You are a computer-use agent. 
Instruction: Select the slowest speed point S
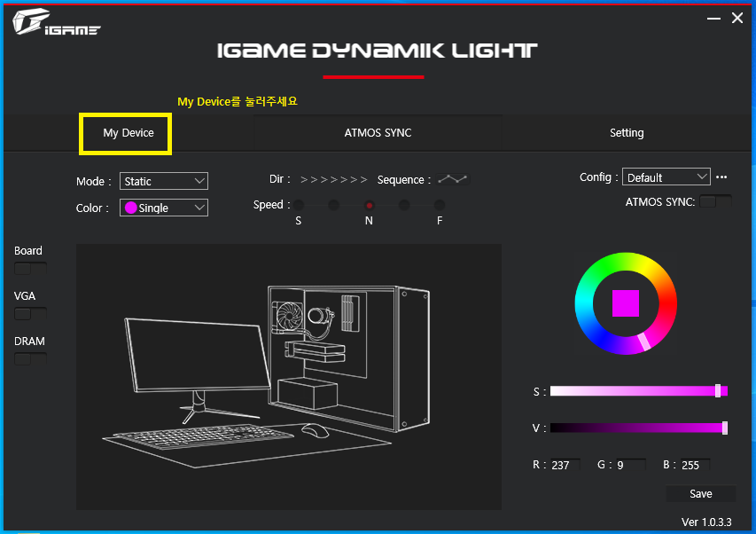(299, 206)
